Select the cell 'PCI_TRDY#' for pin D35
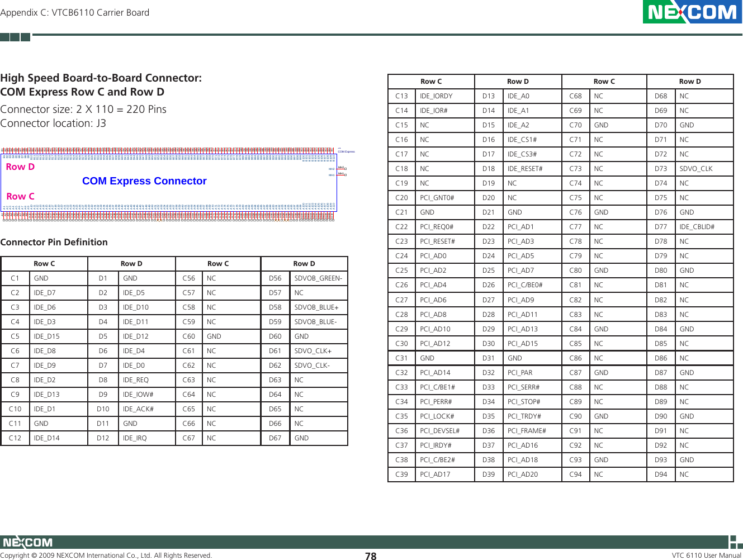 pos(532,416)
